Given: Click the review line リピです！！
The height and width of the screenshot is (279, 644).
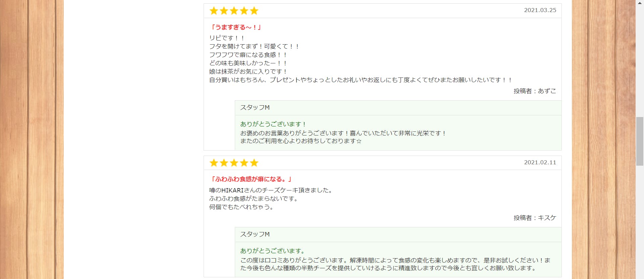Looking at the screenshot, I should click(x=227, y=38).
